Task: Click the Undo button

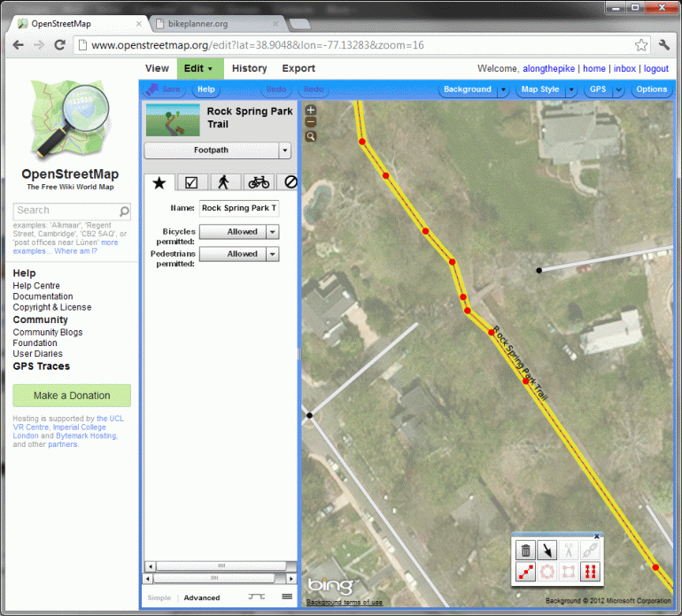Action: tap(276, 89)
